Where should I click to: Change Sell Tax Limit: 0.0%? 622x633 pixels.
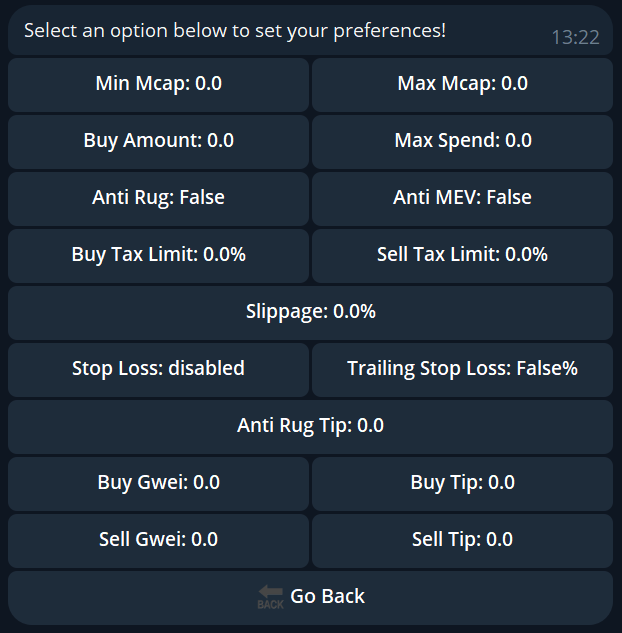click(x=462, y=255)
